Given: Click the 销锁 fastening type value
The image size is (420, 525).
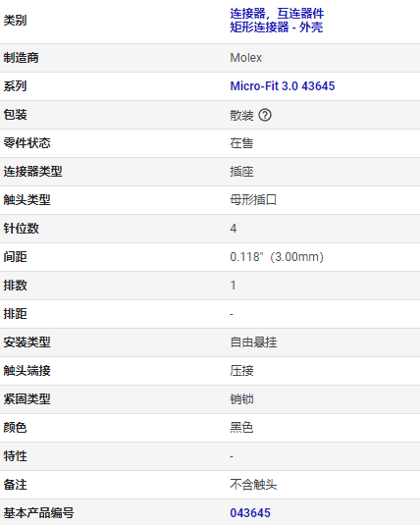Looking at the screenshot, I should (241, 399).
